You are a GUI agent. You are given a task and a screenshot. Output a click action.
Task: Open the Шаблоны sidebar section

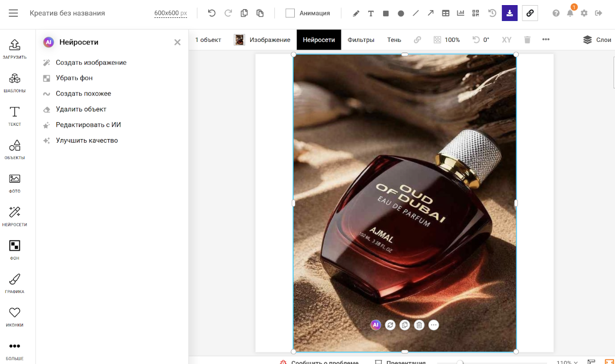click(15, 82)
